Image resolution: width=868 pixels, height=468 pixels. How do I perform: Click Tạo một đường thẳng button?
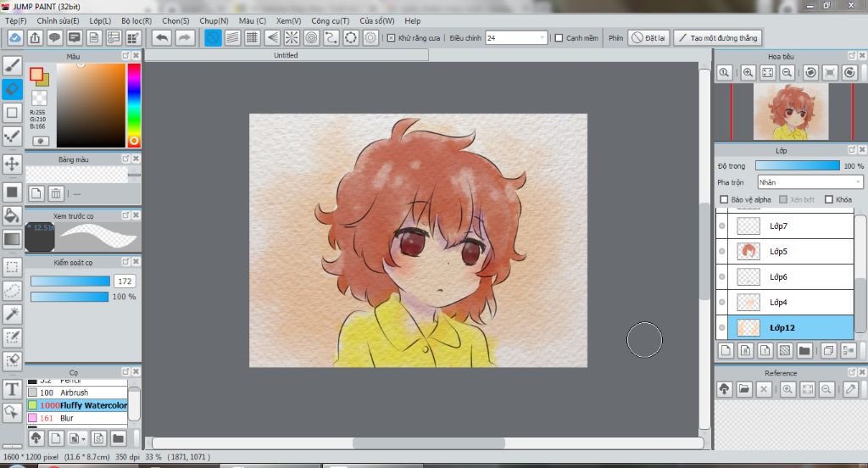coord(717,37)
